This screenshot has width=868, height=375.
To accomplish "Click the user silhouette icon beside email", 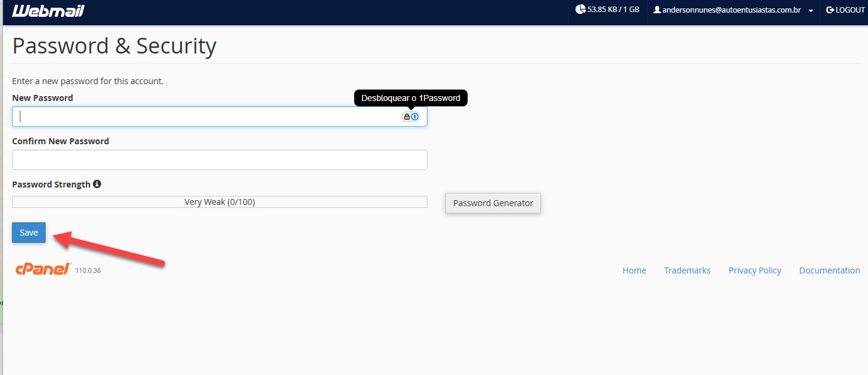I will click(x=657, y=10).
